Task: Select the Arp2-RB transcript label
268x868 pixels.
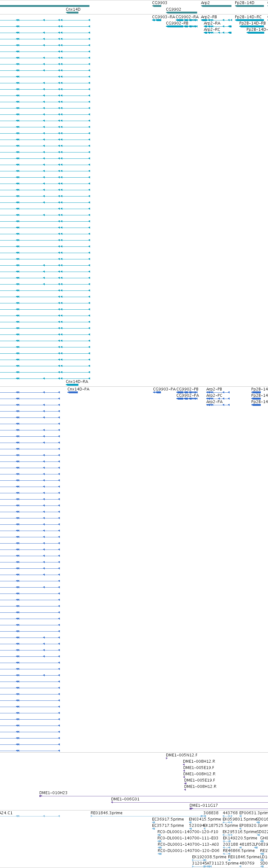Action: [x=209, y=17]
